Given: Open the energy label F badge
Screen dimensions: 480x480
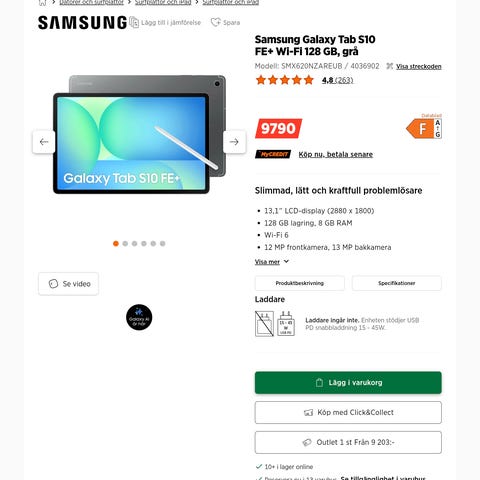Looking at the screenshot, I should coord(424,128).
